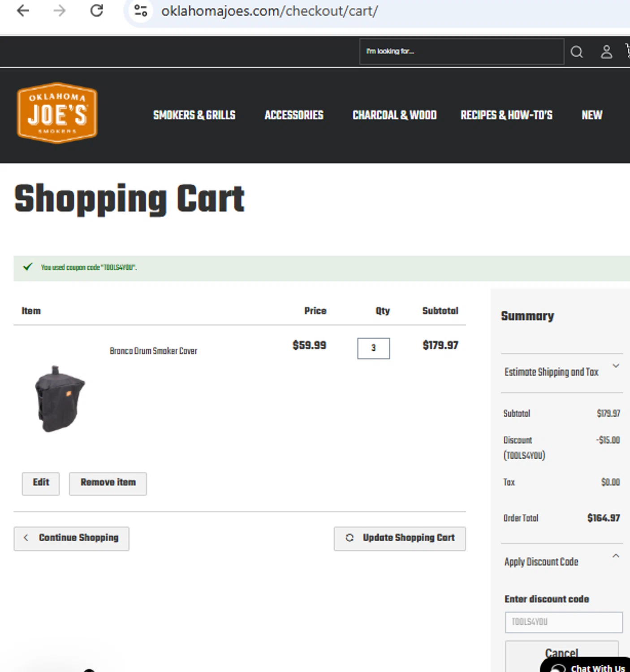Open the Charcoal & Wood menu
Screen dimensions: 630x672
(394, 115)
